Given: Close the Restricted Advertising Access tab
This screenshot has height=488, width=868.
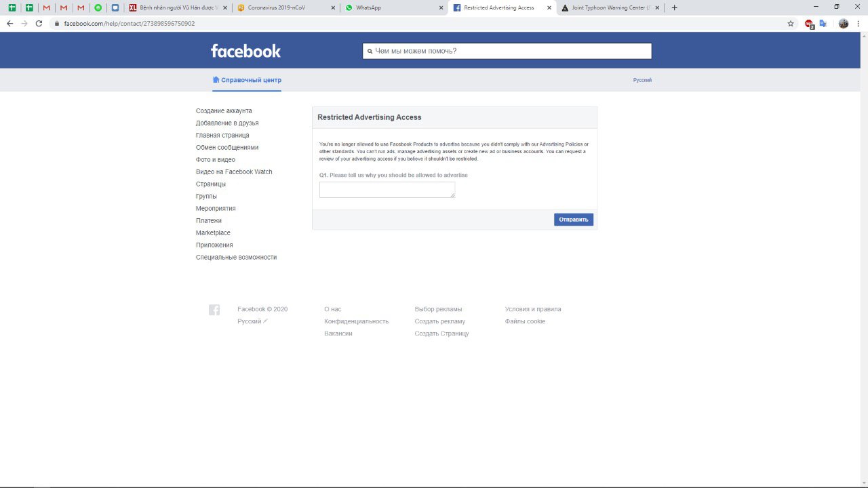Looking at the screenshot, I should [549, 7].
